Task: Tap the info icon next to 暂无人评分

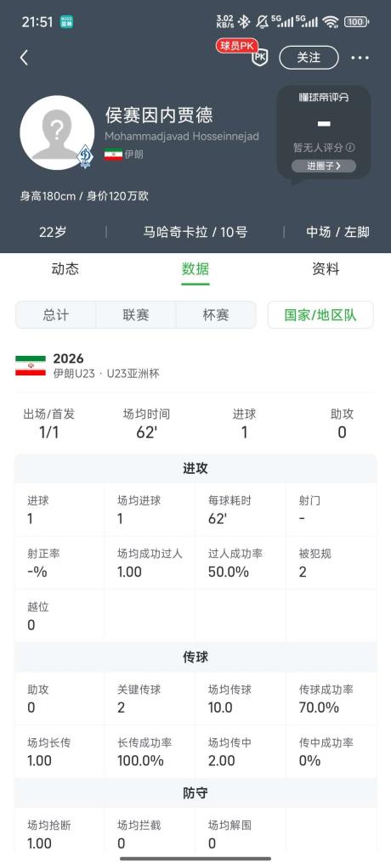Action: (x=350, y=148)
